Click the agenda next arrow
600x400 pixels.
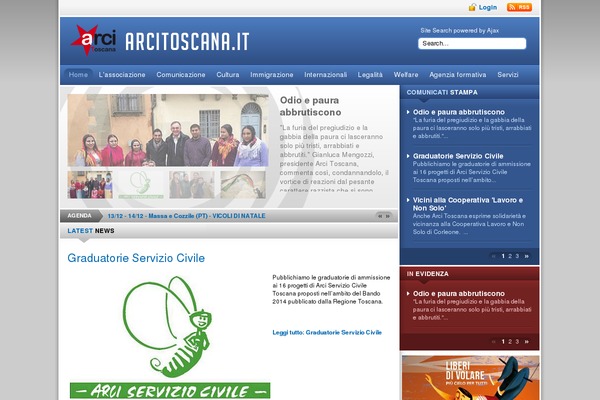point(388,216)
